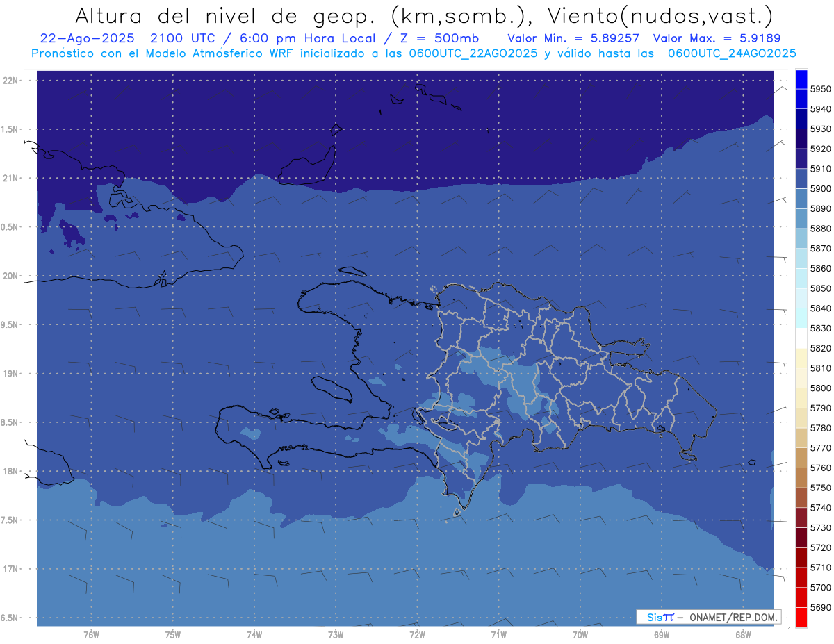The height and width of the screenshot is (644, 834).
Task: Click the latitude label 7.5N
Action: click(x=10, y=520)
